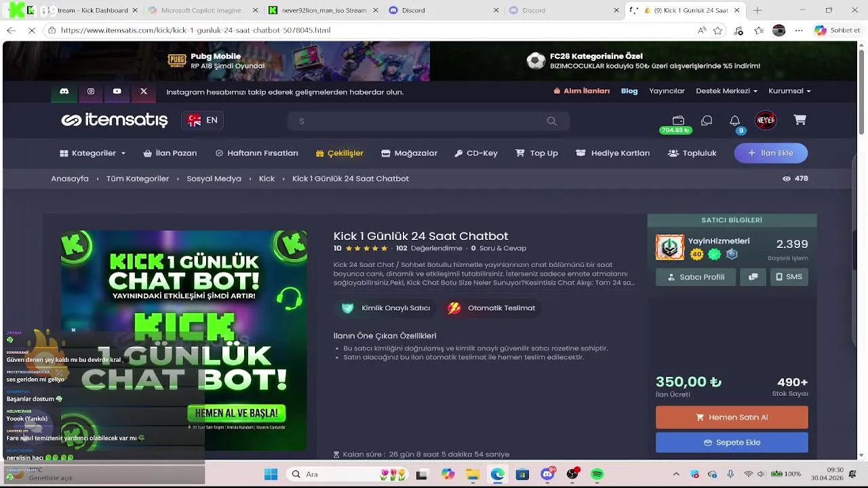Image resolution: width=868 pixels, height=488 pixels.
Task: Open the media control icon in toolbar
Action: coord(738,30)
